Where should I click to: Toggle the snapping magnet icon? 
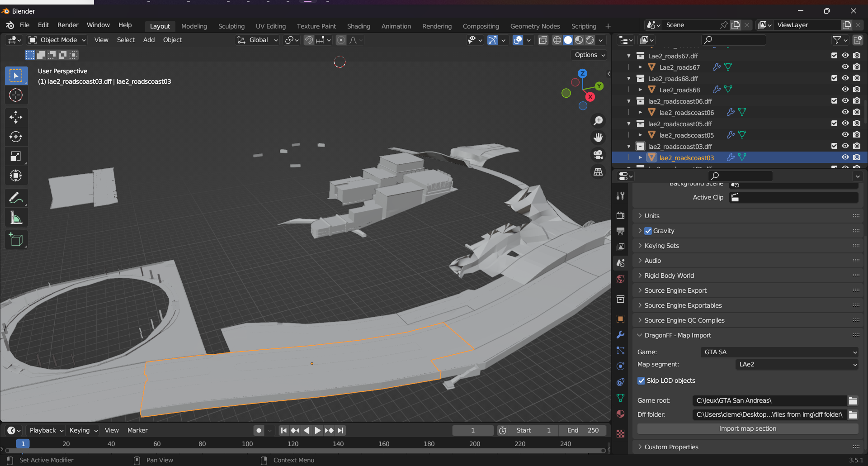pos(309,40)
